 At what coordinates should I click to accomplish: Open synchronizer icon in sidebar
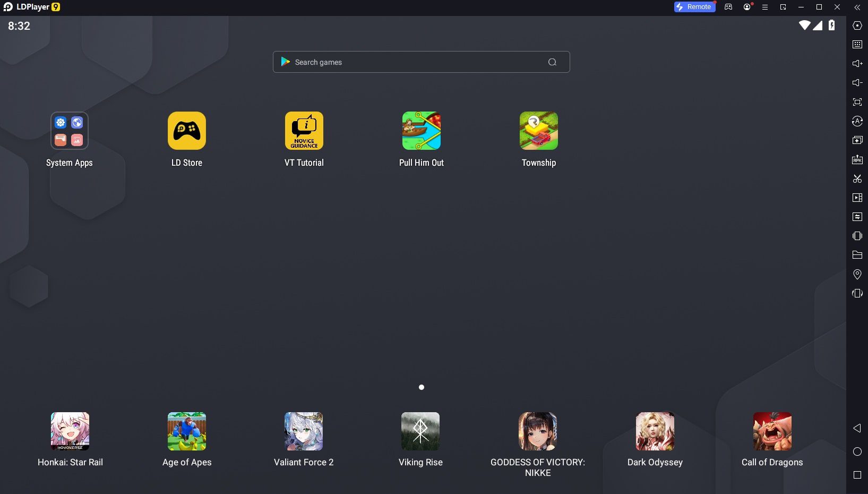tap(857, 217)
